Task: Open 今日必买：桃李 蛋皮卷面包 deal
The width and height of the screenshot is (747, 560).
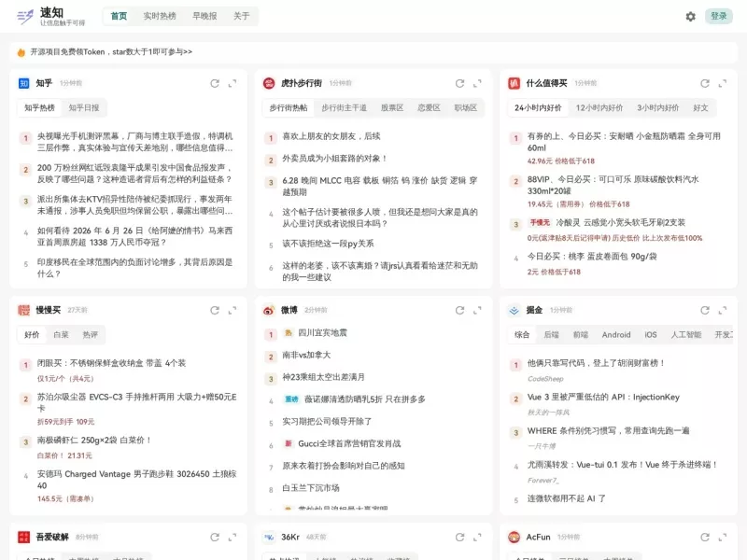Action: pyautogui.click(x=592, y=257)
